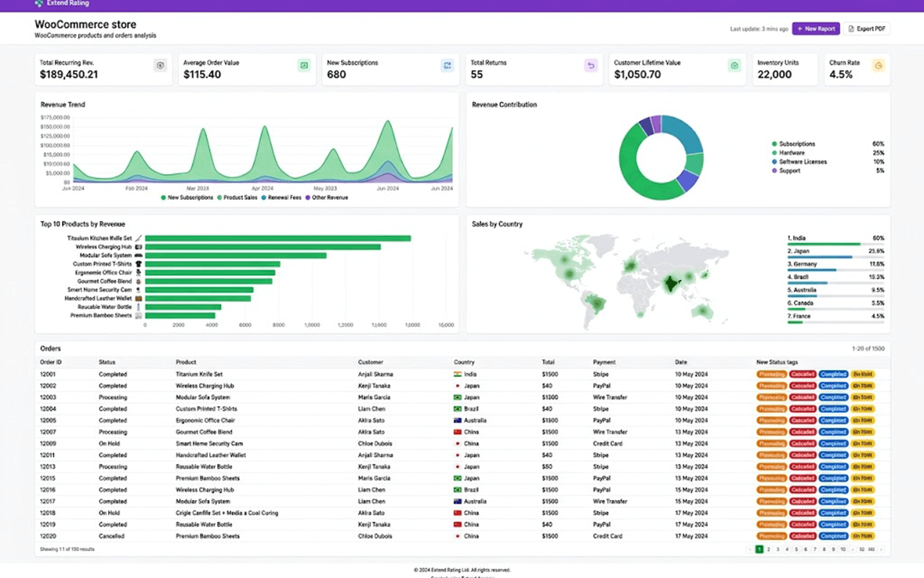Click the country flag in order 12019 row
924x578 pixels.
(457, 524)
